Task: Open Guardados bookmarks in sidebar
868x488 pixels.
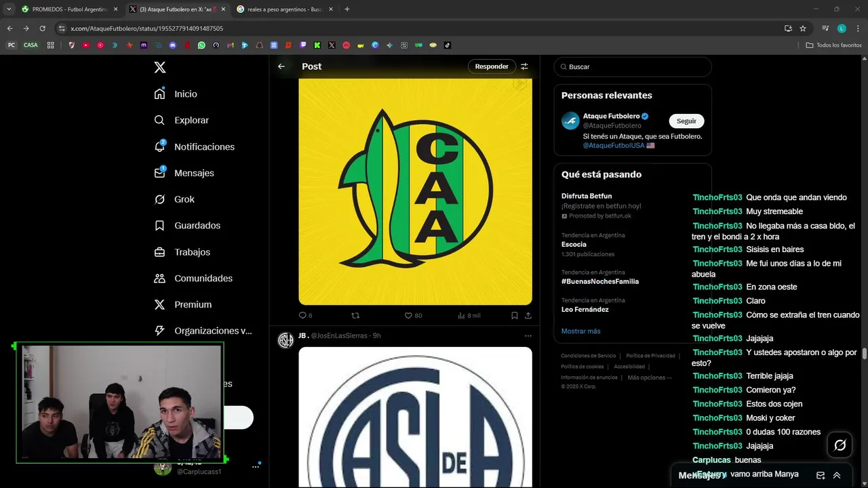Action: tap(187, 225)
